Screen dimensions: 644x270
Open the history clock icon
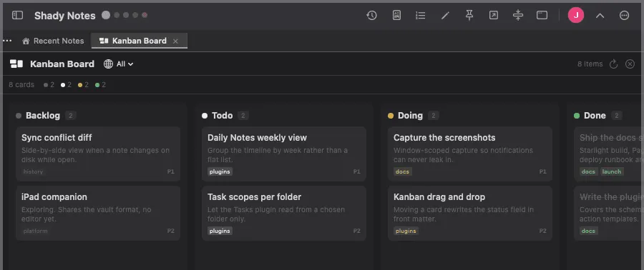[x=371, y=16]
